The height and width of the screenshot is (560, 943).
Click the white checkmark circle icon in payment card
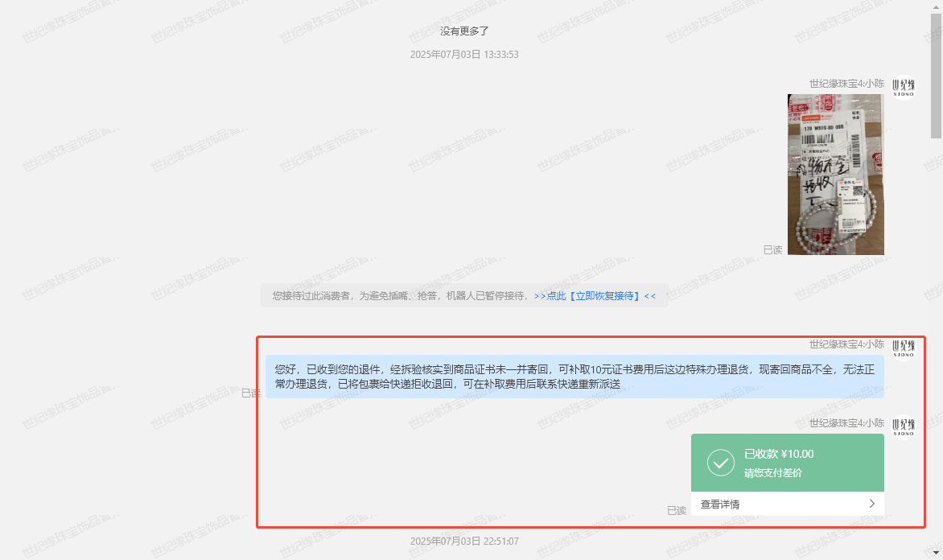pyautogui.click(x=720, y=463)
